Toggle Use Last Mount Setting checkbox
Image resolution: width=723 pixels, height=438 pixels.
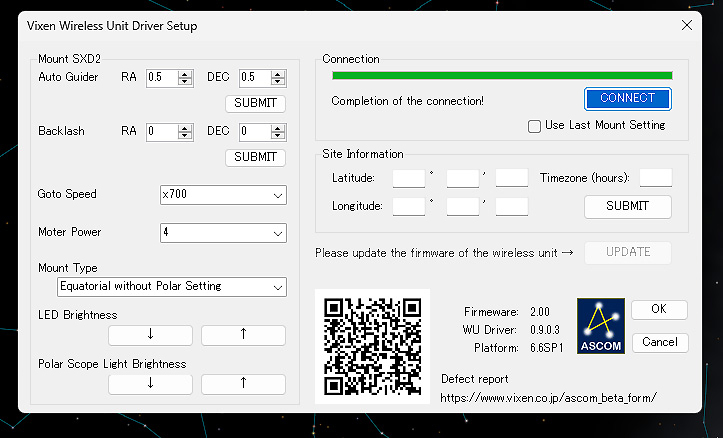(x=534, y=126)
